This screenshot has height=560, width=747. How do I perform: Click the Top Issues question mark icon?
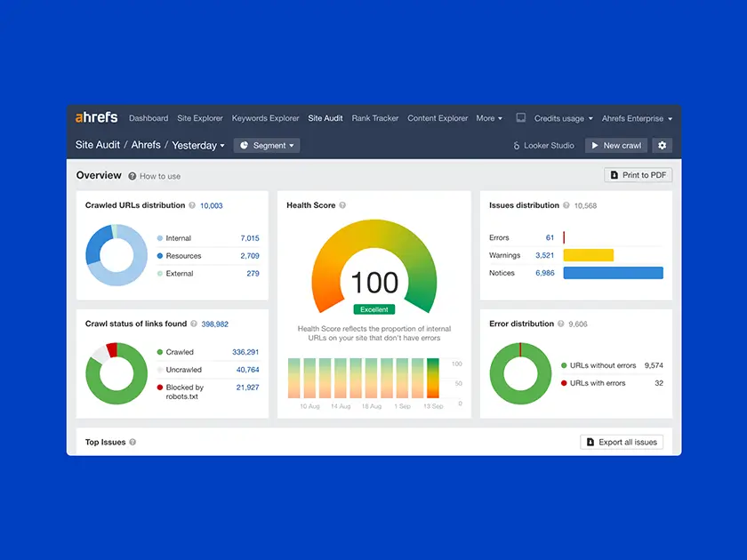tap(132, 442)
